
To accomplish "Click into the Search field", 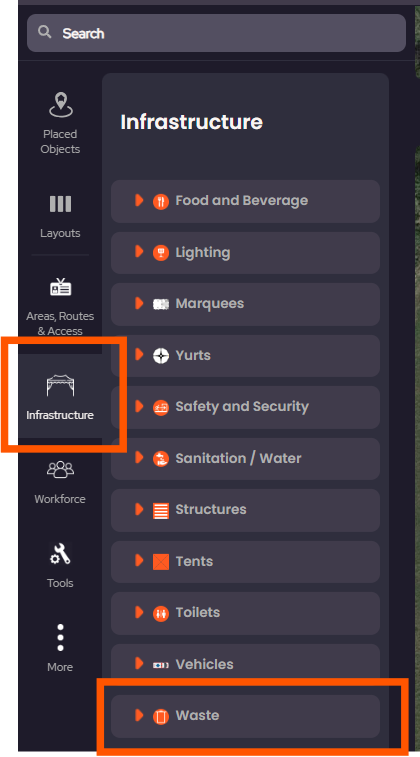I will coord(216,33).
